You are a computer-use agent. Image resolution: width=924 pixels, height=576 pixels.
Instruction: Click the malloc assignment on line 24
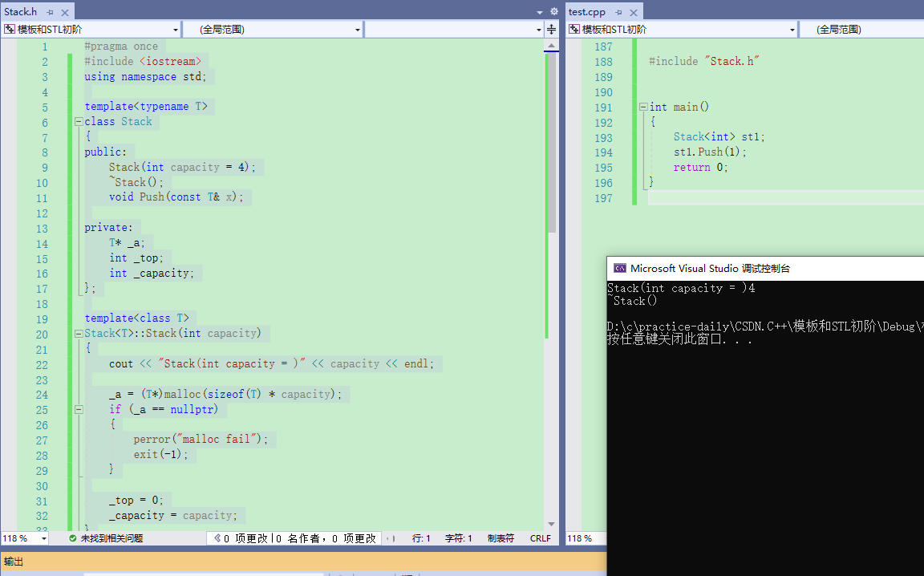coord(225,394)
